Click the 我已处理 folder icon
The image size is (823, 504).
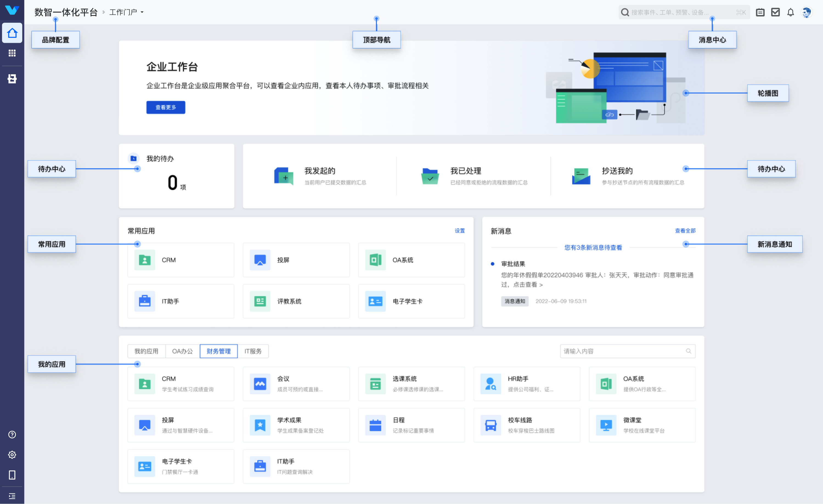pyautogui.click(x=430, y=176)
